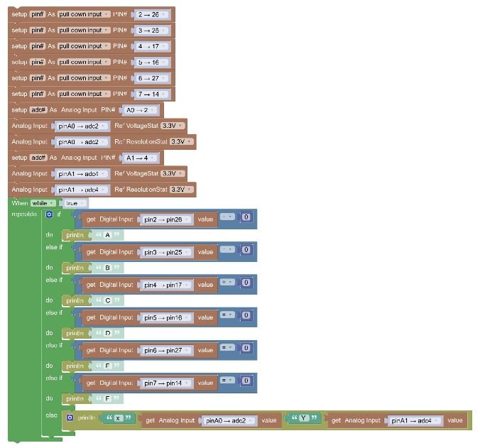Image resolution: width=485 pixels, height=448 pixels.
Task: Open the 'true' boolean dropdown
Action: (75, 203)
